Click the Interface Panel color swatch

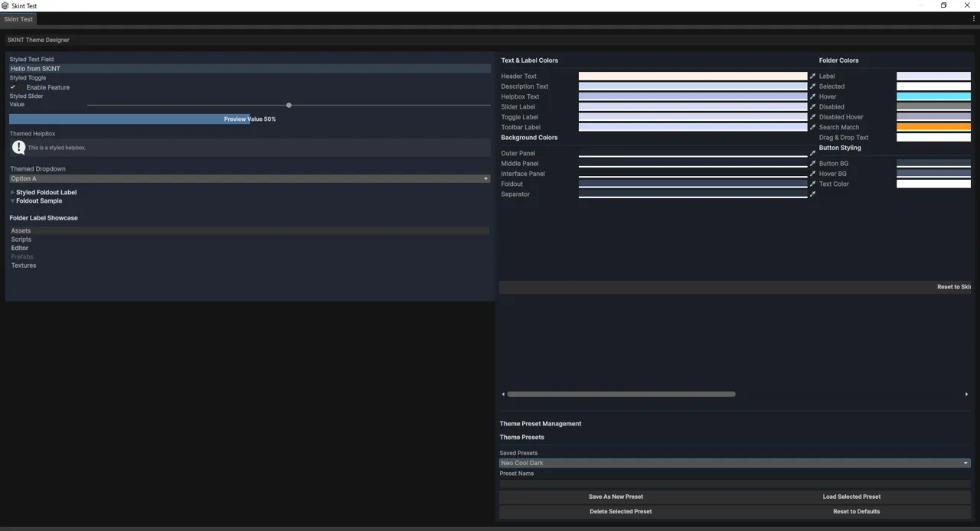coord(693,174)
